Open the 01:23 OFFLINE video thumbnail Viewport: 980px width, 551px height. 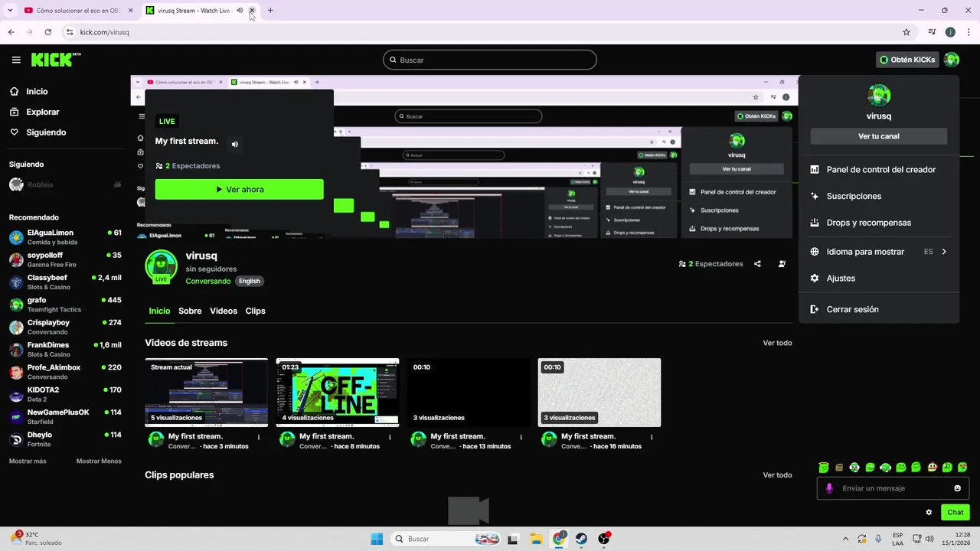338,393
